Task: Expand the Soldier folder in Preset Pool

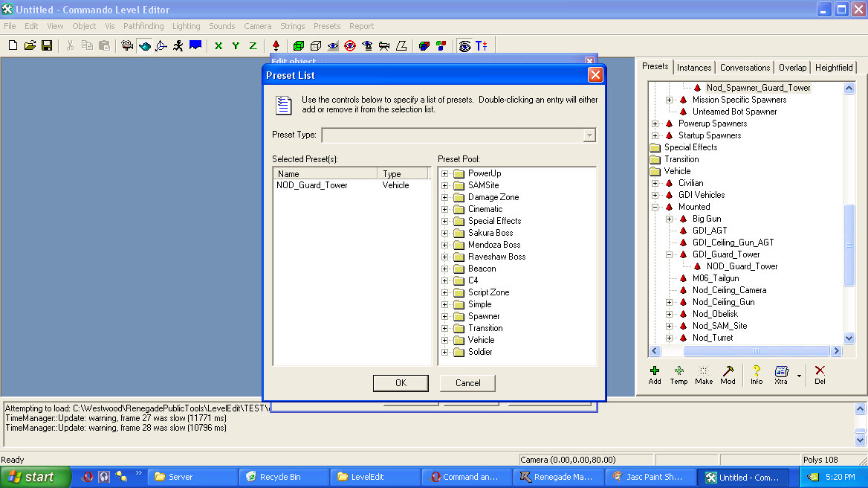Action: coord(444,352)
